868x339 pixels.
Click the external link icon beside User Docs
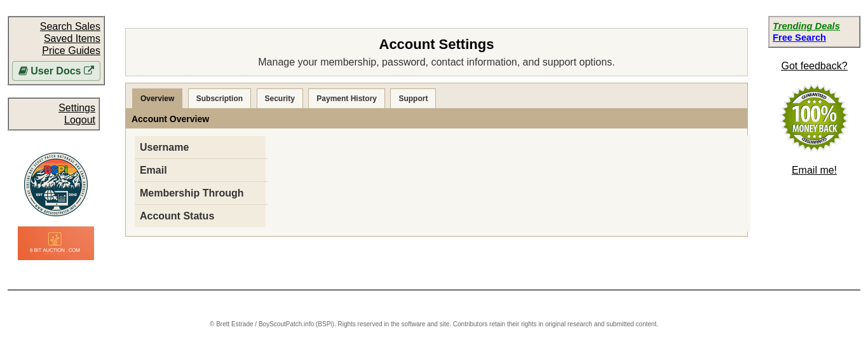(89, 71)
